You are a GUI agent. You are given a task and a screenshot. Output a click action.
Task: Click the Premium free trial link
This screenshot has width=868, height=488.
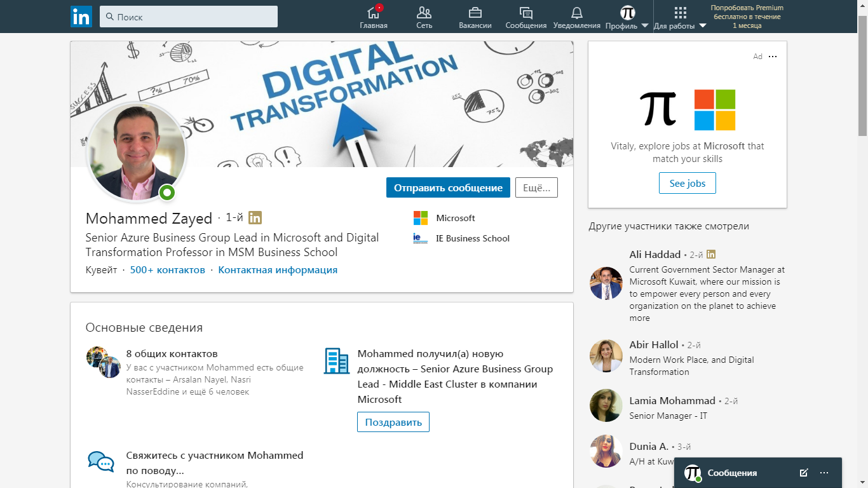point(747,17)
